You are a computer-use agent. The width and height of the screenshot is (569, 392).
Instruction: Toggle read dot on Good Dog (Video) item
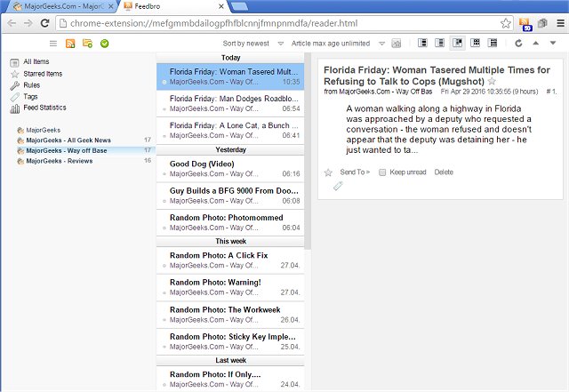164,174
